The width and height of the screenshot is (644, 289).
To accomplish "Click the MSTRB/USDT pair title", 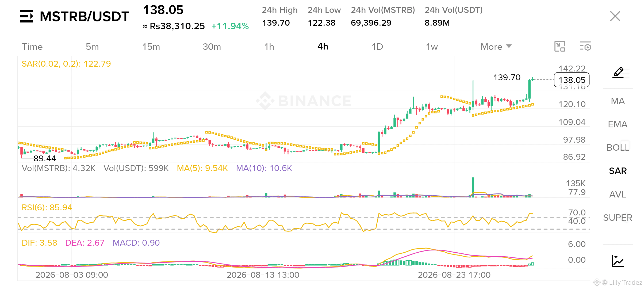I will 85,16.
